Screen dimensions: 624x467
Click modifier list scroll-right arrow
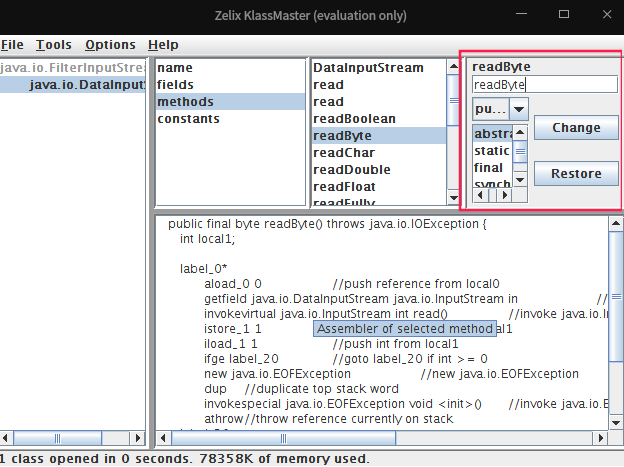click(x=505, y=195)
